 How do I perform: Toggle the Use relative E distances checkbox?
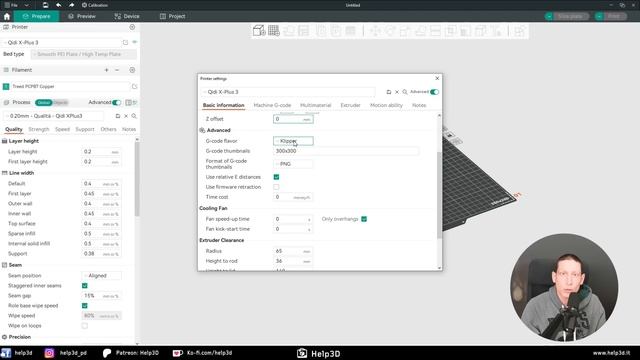[x=276, y=177]
